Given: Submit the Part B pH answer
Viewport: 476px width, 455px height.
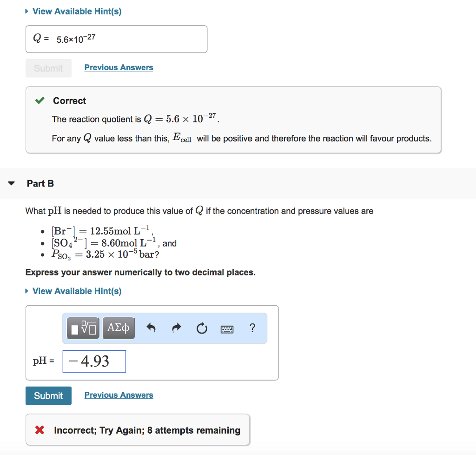Looking at the screenshot, I should coord(48,395).
